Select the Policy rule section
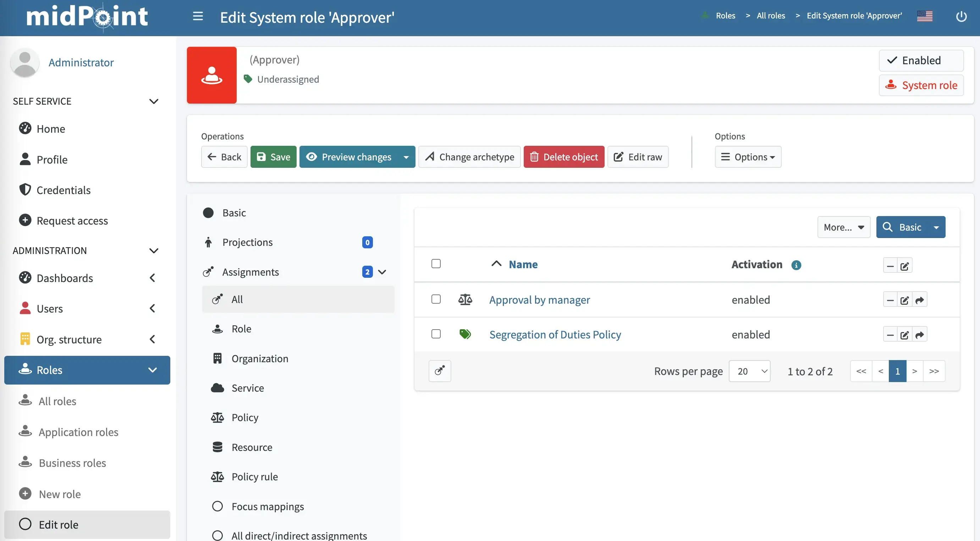This screenshot has width=980, height=541. click(x=254, y=477)
